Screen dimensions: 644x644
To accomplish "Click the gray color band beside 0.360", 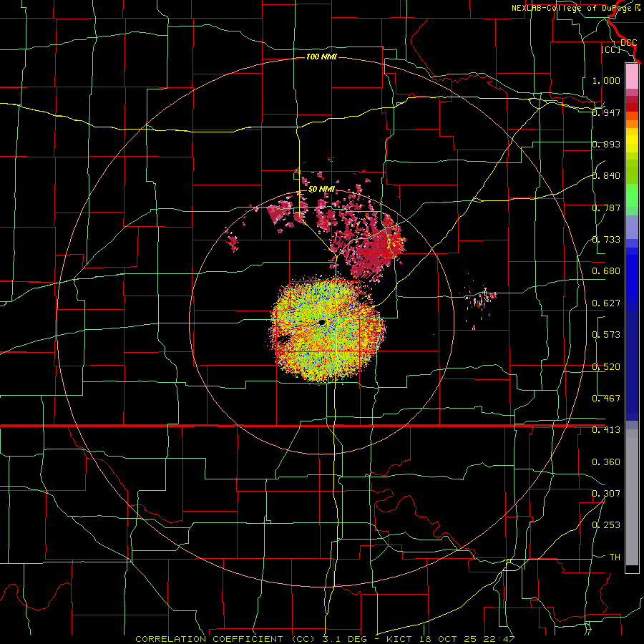I will [632, 497].
